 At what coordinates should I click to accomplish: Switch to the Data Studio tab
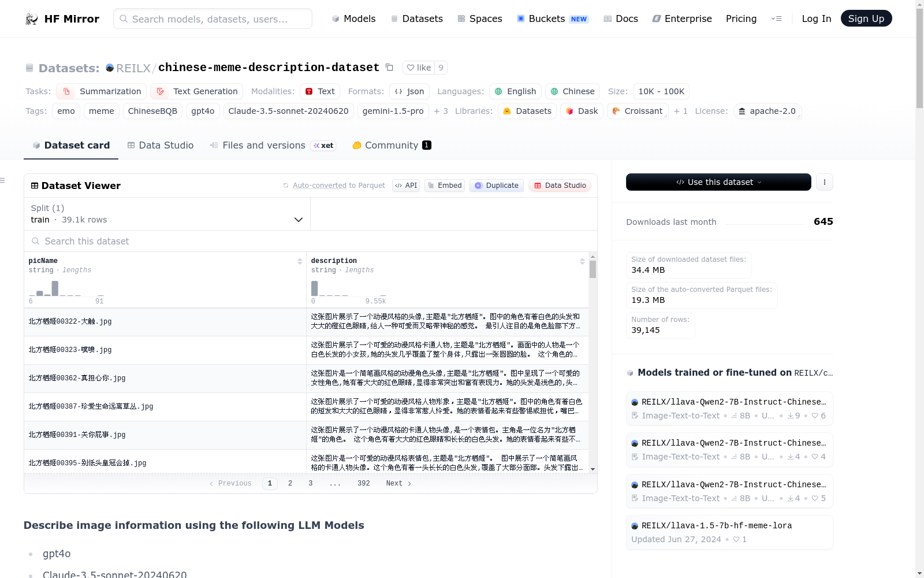click(160, 146)
